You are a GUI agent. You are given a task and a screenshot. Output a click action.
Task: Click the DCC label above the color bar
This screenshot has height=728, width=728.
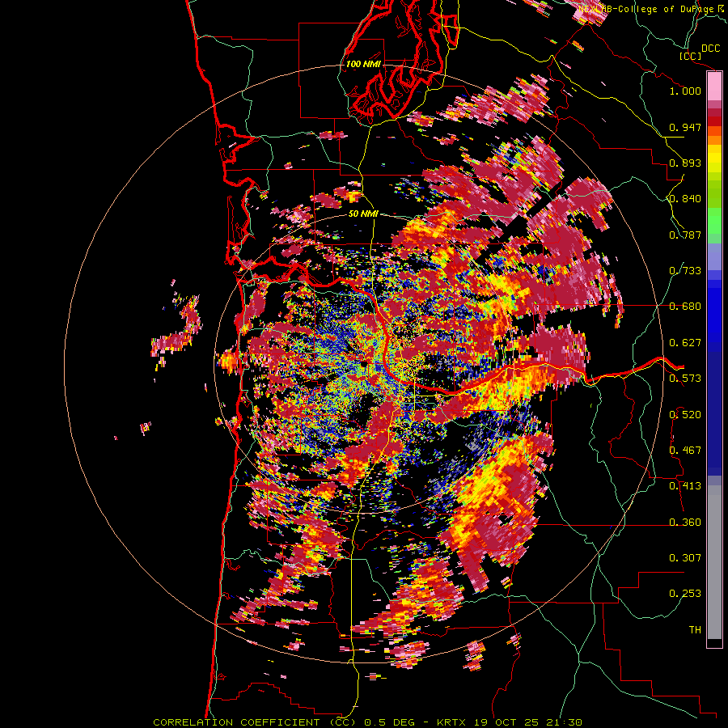[x=710, y=49]
